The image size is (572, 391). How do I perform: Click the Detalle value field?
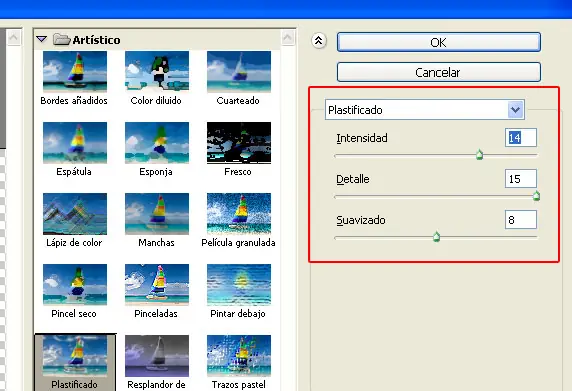(x=521, y=179)
